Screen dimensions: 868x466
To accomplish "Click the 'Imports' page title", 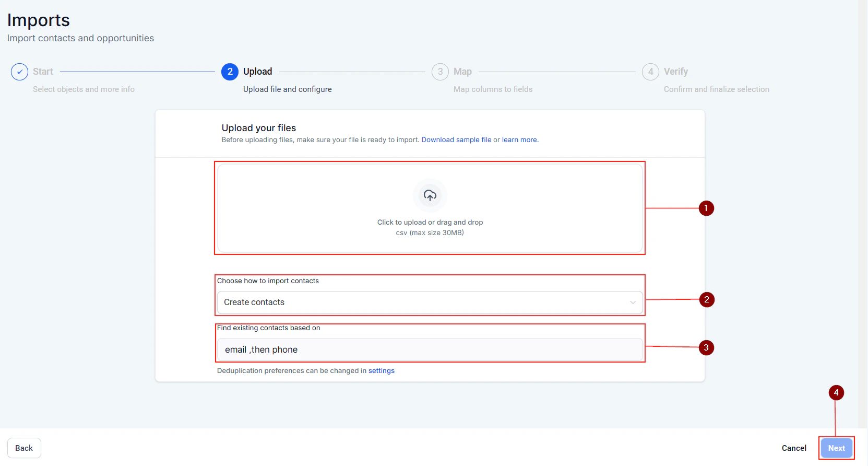I will [39, 20].
